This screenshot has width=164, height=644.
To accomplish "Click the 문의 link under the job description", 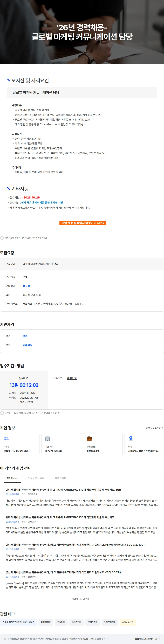I will tap(37, 238).
